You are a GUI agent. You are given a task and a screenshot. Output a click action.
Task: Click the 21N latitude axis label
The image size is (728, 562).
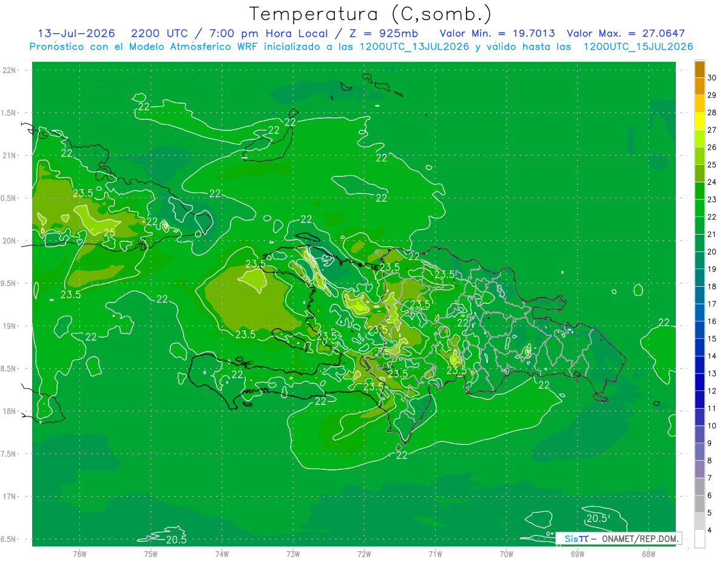click(x=10, y=155)
